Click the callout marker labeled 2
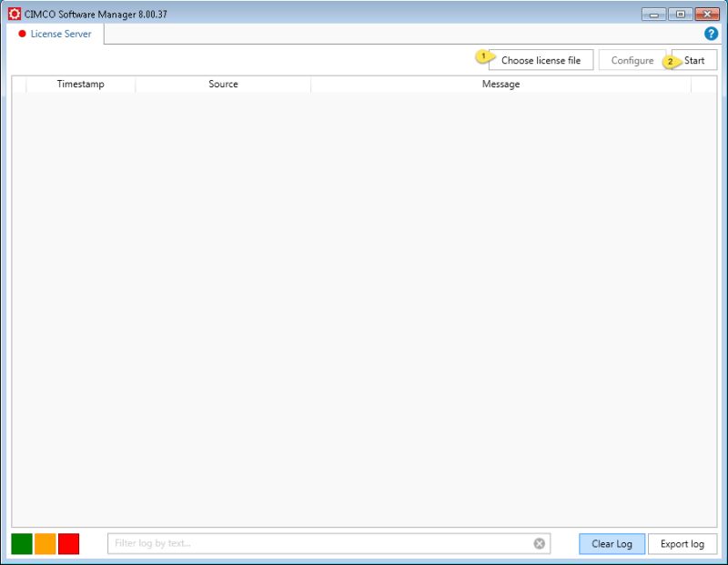The width and height of the screenshot is (728, 565). 671,59
